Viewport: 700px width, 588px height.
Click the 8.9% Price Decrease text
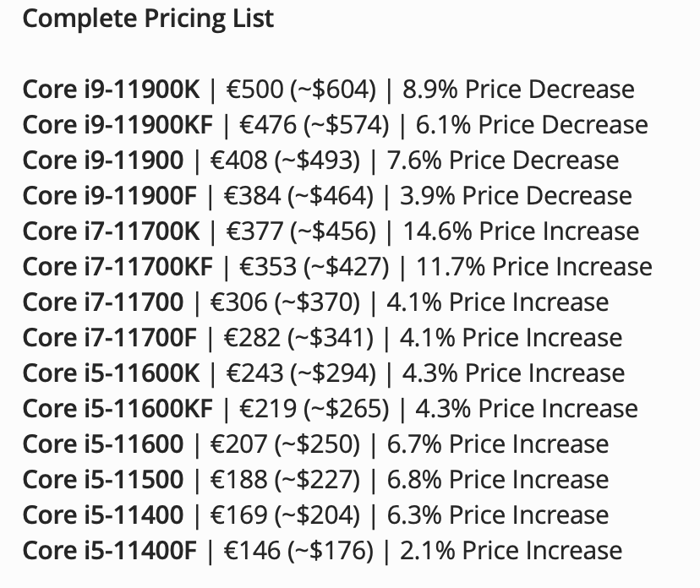click(518, 89)
